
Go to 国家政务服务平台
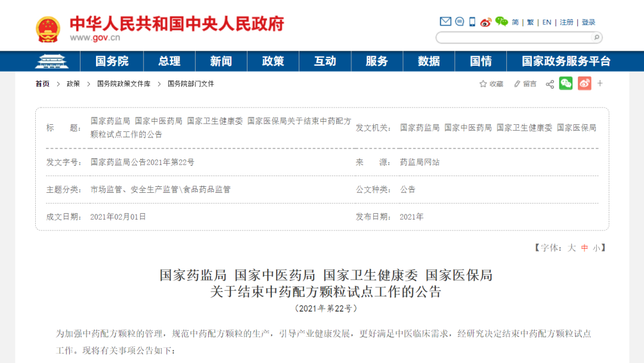pyautogui.click(x=566, y=61)
